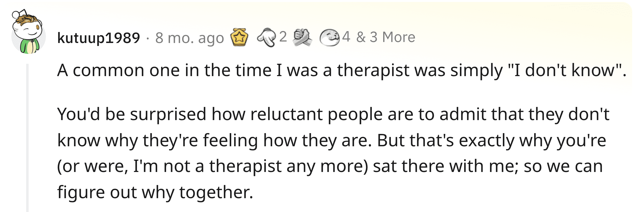
Task: Click the pointing glove hand award
Action: (266, 38)
